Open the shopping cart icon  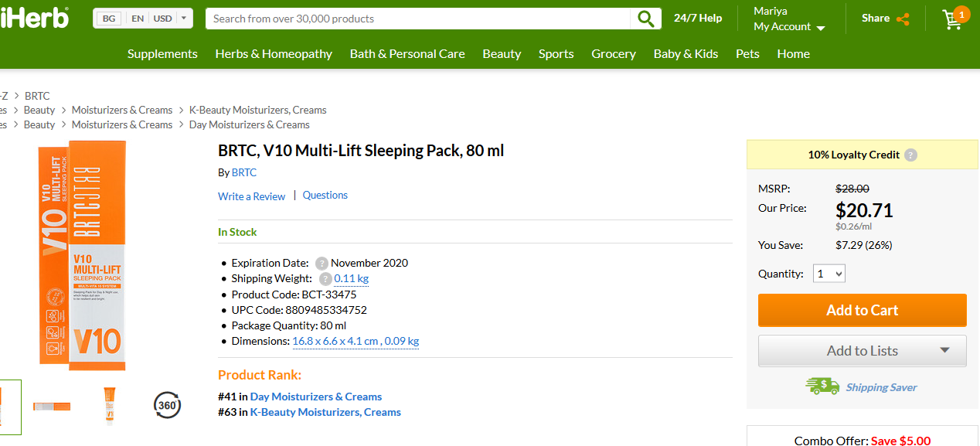(953, 19)
